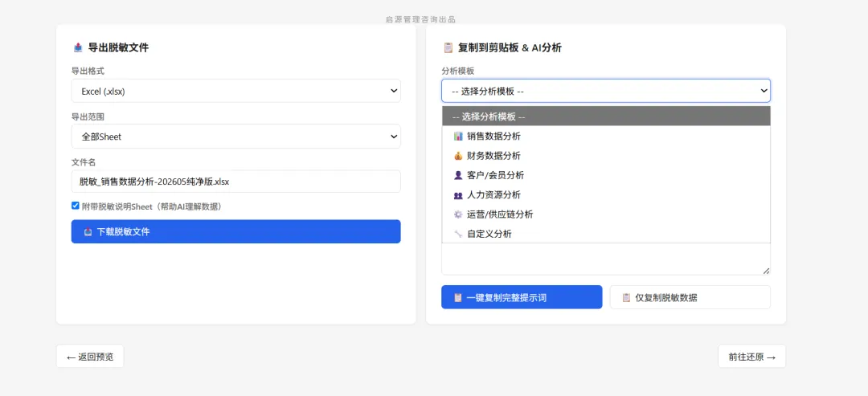Open the 导出范围 全部Sheet dropdown
Viewport: 868px width, 396px height.
(x=235, y=136)
